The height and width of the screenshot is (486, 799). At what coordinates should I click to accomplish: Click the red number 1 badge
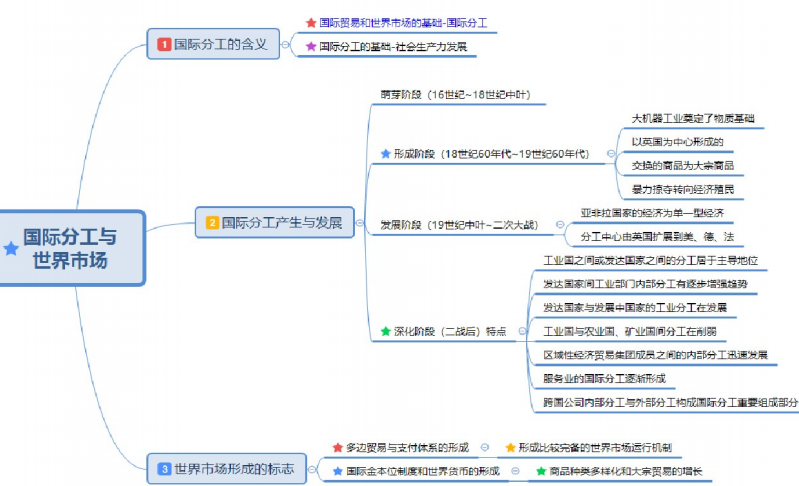164,44
